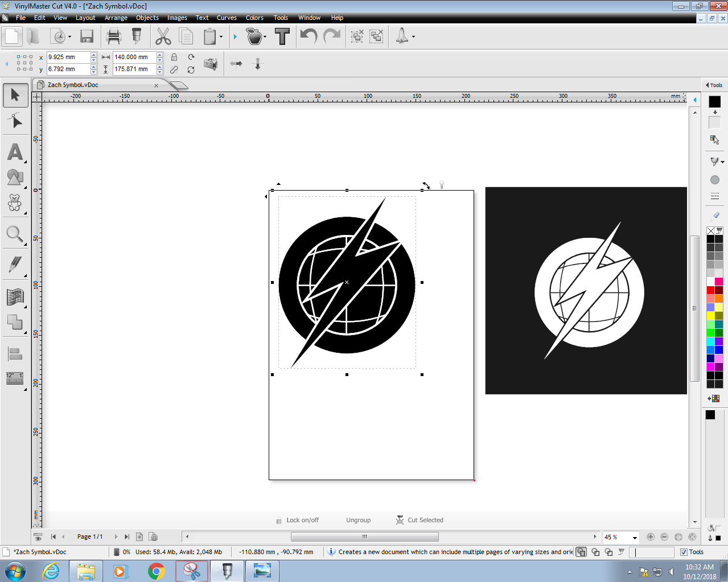
Task: Click the vertical mirror arrows icon
Action: (257, 64)
